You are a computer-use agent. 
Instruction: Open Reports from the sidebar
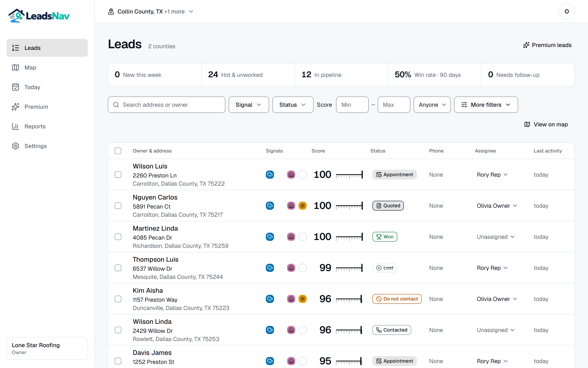(x=47, y=126)
